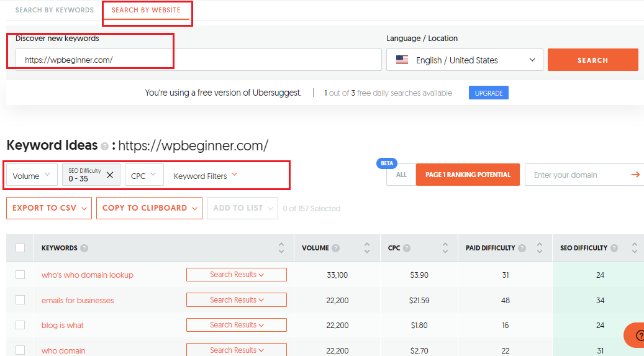644x356 pixels.
Task: Click the $21.59 CPC value
Action: point(419,301)
